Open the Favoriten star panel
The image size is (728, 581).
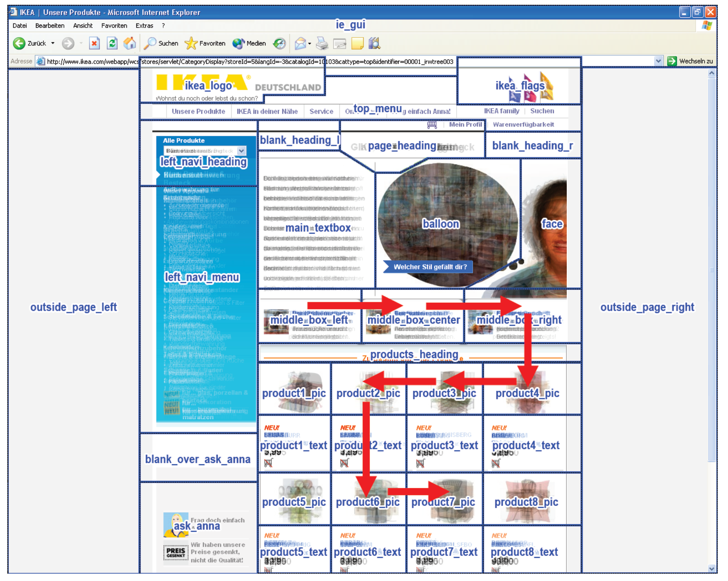click(191, 43)
